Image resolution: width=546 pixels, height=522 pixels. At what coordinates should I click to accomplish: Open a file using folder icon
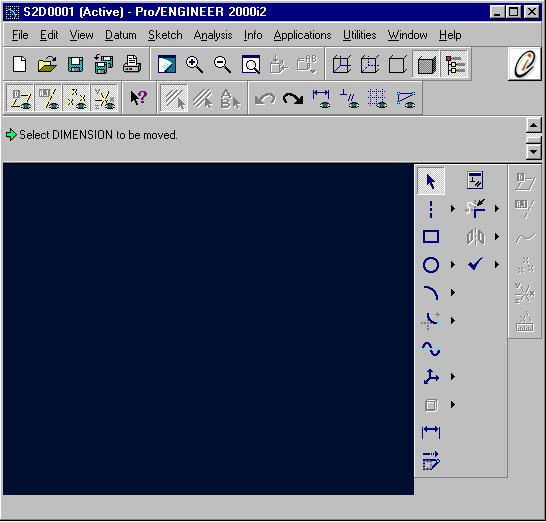pyautogui.click(x=47, y=64)
